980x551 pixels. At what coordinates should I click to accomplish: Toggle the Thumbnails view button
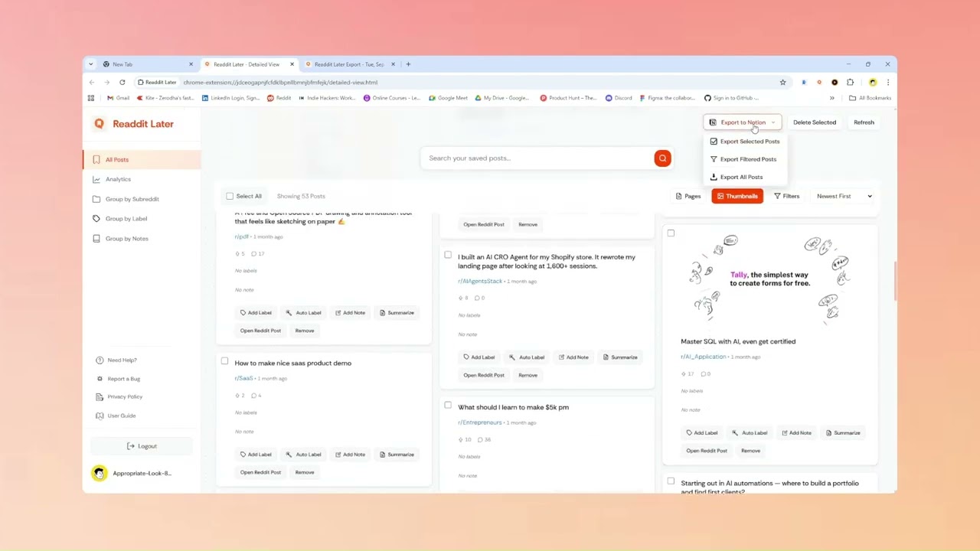[x=737, y=196]
